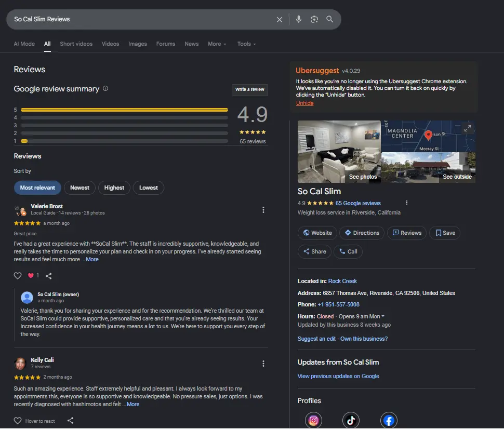Open the three-dot menu on Valerie Brost's review
Viewport: 504px width, 429px height.
(x=263, y=210)
